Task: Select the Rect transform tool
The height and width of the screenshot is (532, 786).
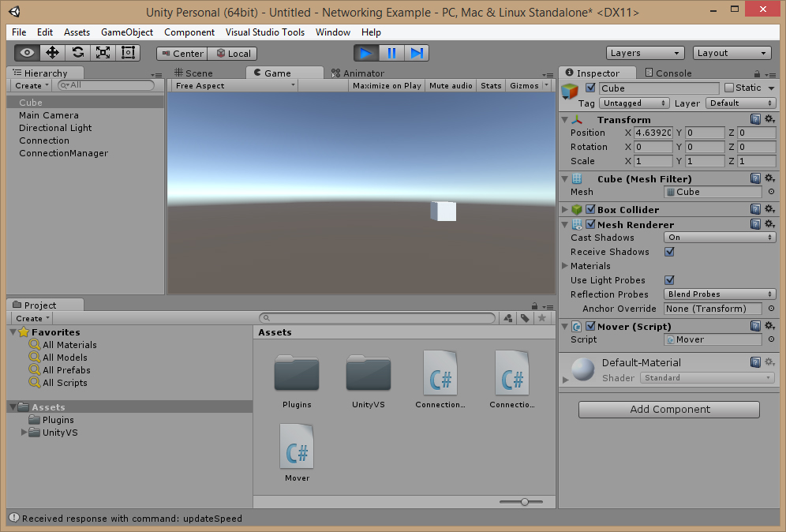Action: pyautogui.click(x=128, y=53)
